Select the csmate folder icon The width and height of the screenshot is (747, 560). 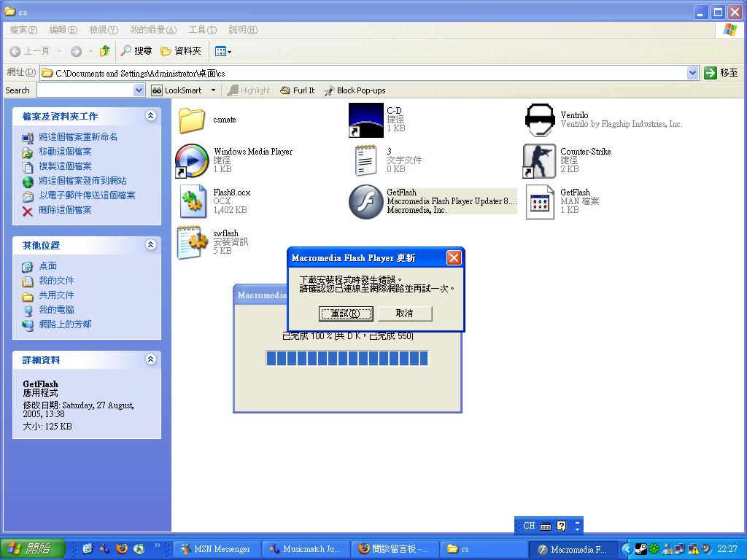192,120
